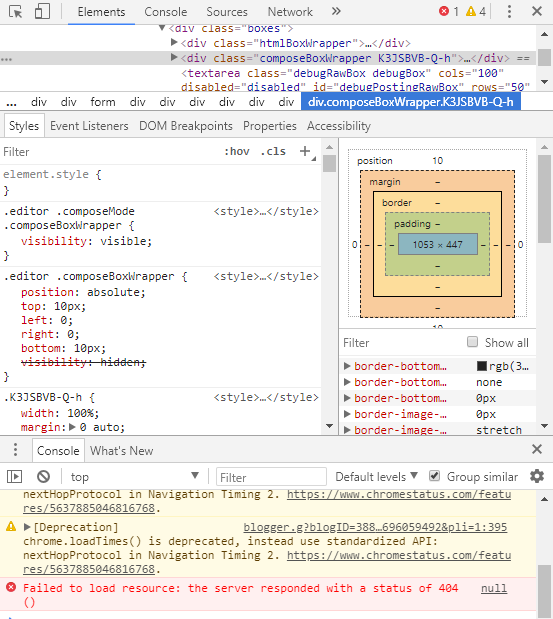The width and height of the screenshot is (553, 619).
Task: Click the console Filter input
Action: click(271, 477)
